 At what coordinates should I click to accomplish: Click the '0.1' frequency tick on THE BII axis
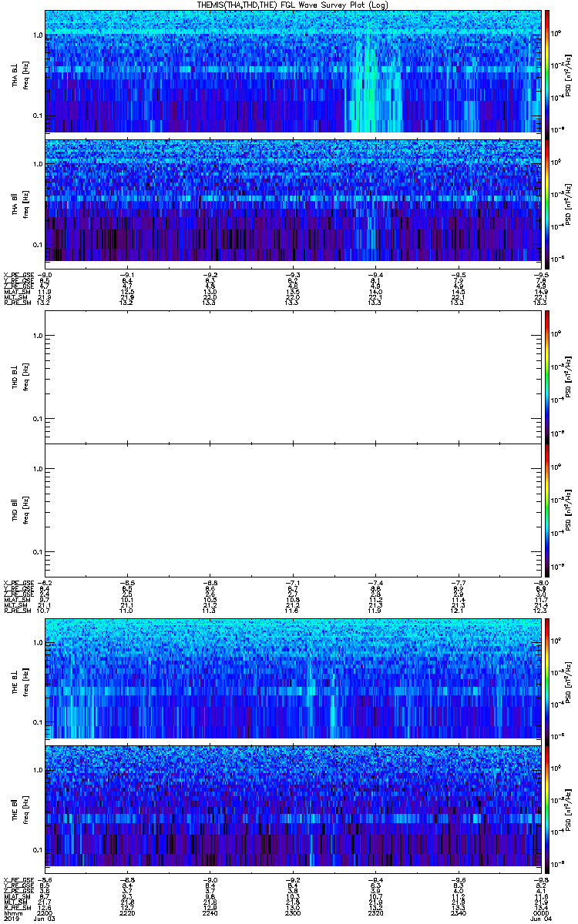37,849
